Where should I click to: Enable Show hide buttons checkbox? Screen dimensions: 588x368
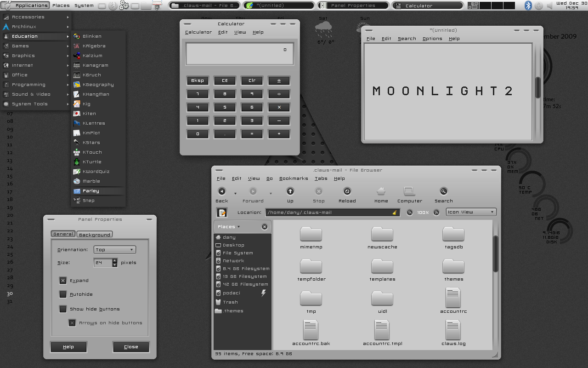click(x=63, y=309)
